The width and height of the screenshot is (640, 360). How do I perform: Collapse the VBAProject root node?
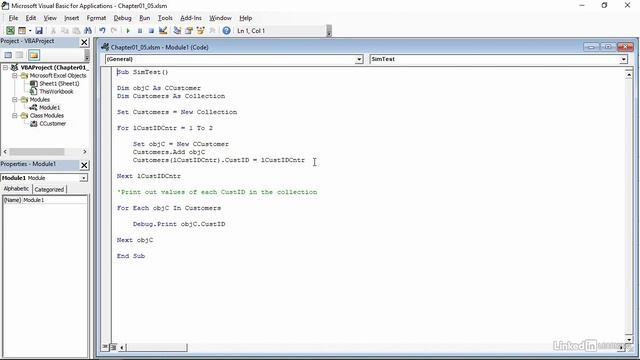5,67
